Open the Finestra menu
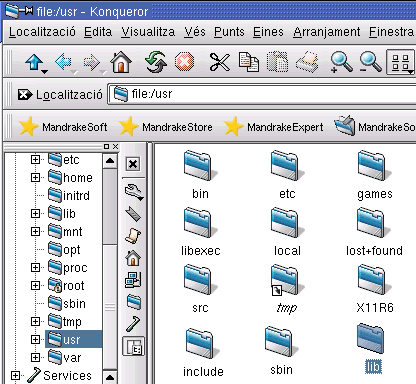 (391, 32)
